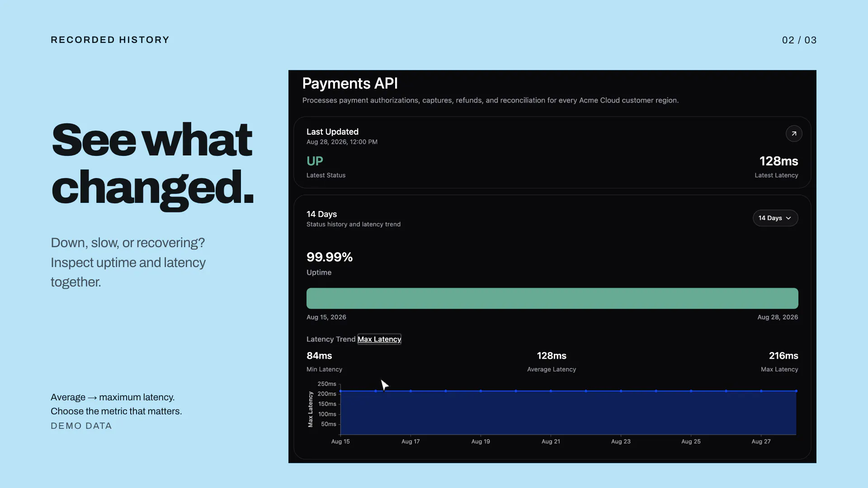The height and width of the screenshot is (488, 868).
Task: Click the Status history and latency trend subtitle
Action: point(354,225)
